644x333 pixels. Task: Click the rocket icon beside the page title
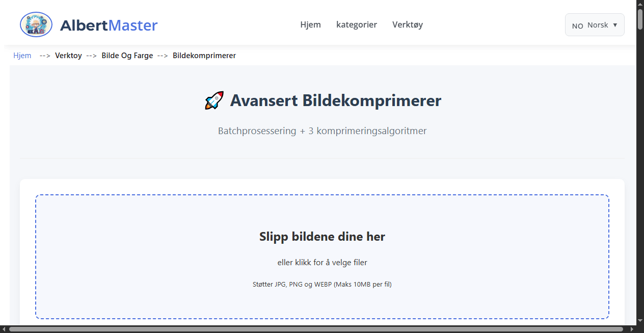point(213,100)
